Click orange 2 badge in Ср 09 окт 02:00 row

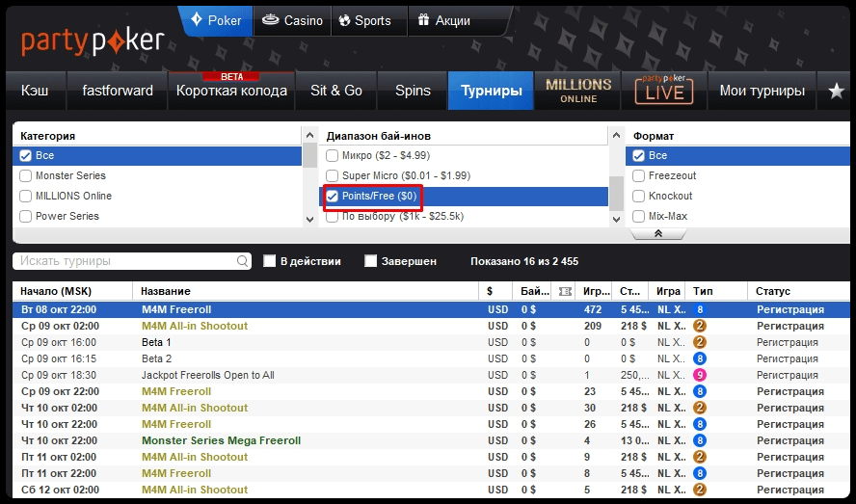[x=699, y=326]
